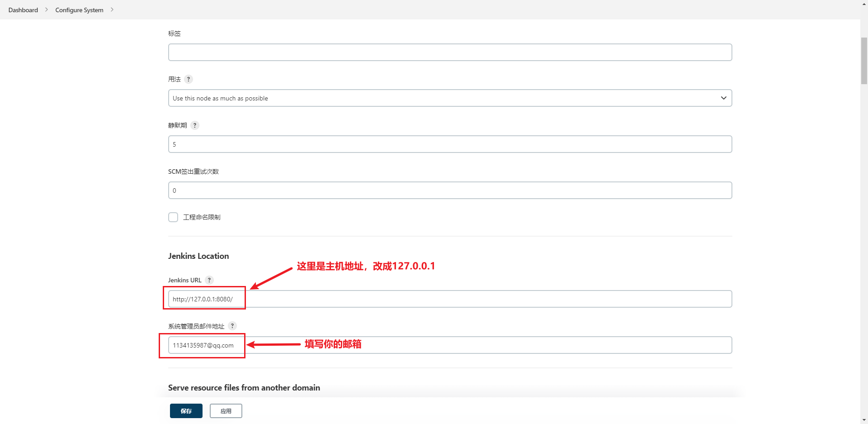Expand the Configure System breadcrumb chevron
Image resolution: width=868 pixels, height=424 pixels.
click(112, 10)
